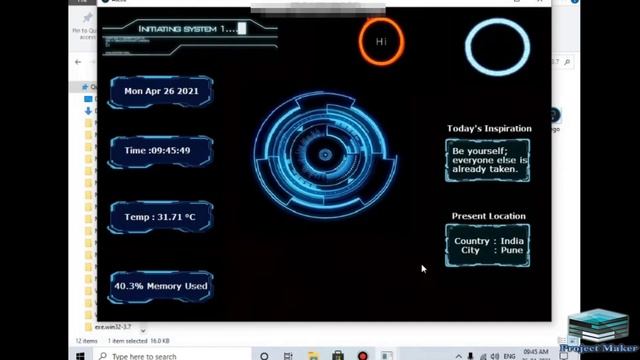Open the File tab in Explorer
Viewport: 640px width, 360px height.
83,2
